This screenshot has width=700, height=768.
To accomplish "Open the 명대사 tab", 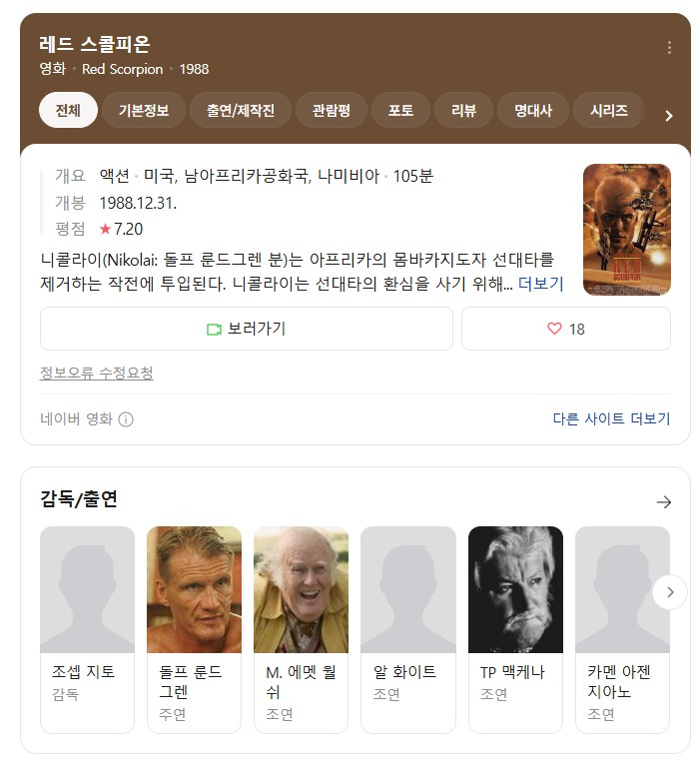I will coord(533,110).
